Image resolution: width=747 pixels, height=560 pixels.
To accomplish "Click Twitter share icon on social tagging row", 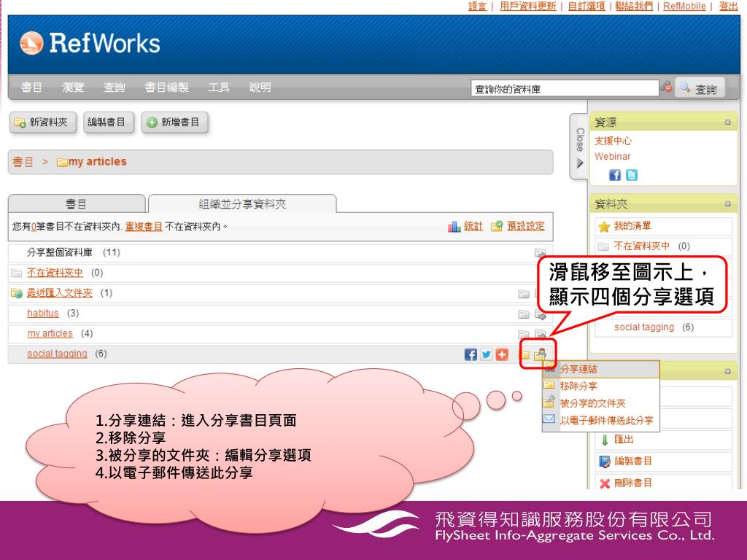I will coord(486,355).
